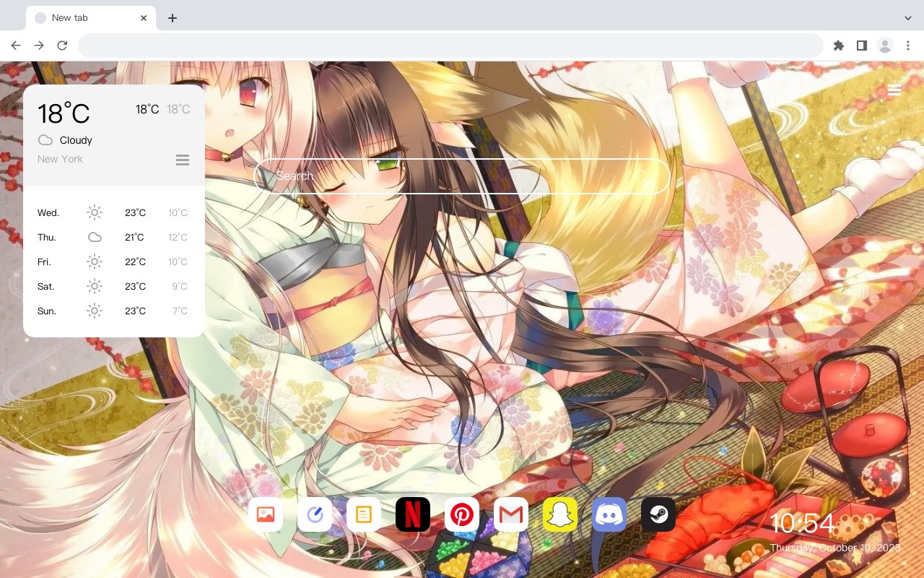Click the Cloudy condition text
Screen dimensions: 924x578
76,140
